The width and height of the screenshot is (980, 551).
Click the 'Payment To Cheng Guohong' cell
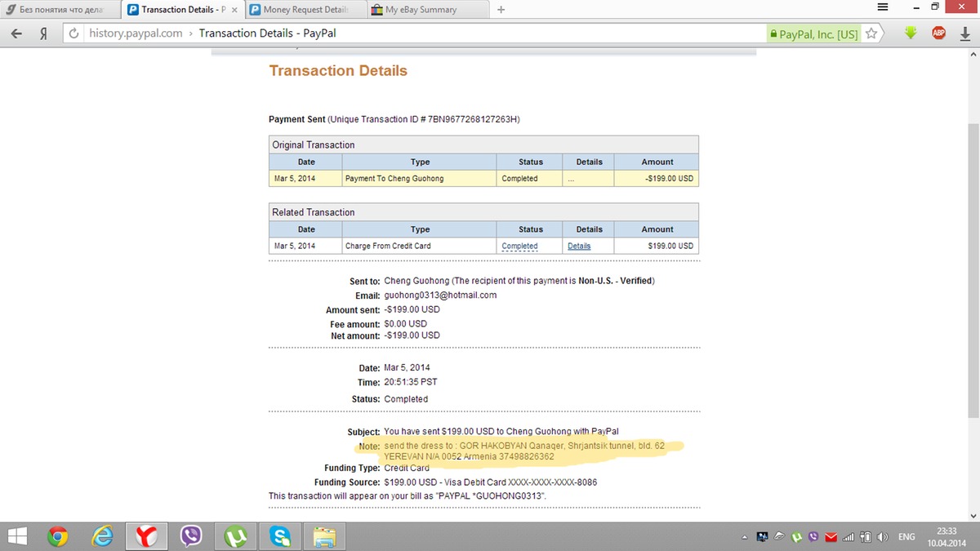pos(419,178)
